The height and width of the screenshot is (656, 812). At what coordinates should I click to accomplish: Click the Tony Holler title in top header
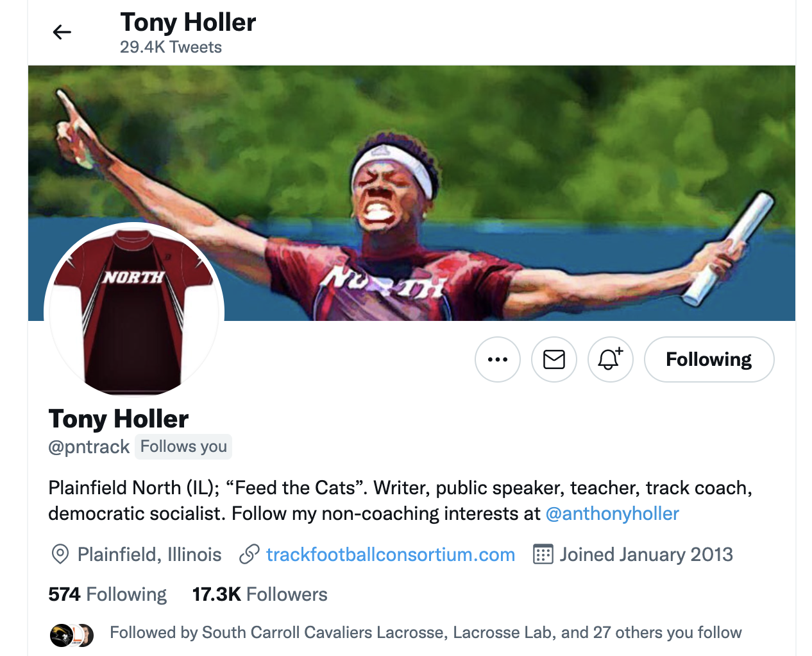coord(188,22)
